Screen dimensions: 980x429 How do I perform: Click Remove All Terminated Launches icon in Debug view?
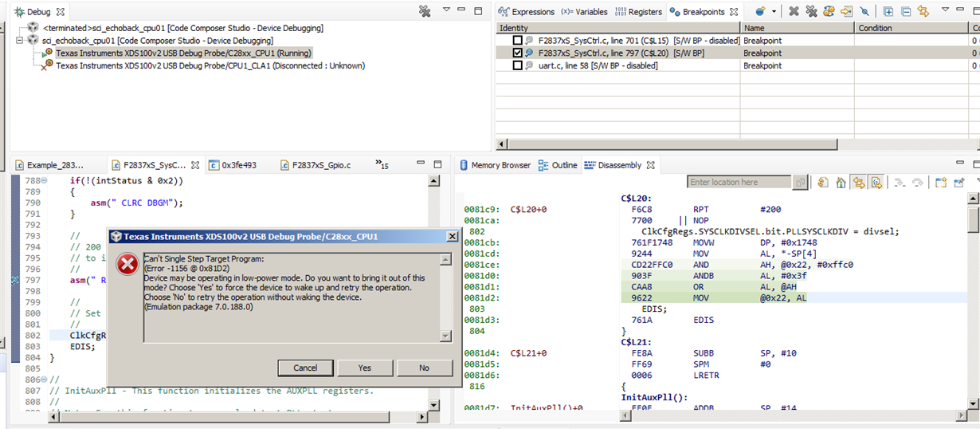pyautogui.click(x=425, y=11)
